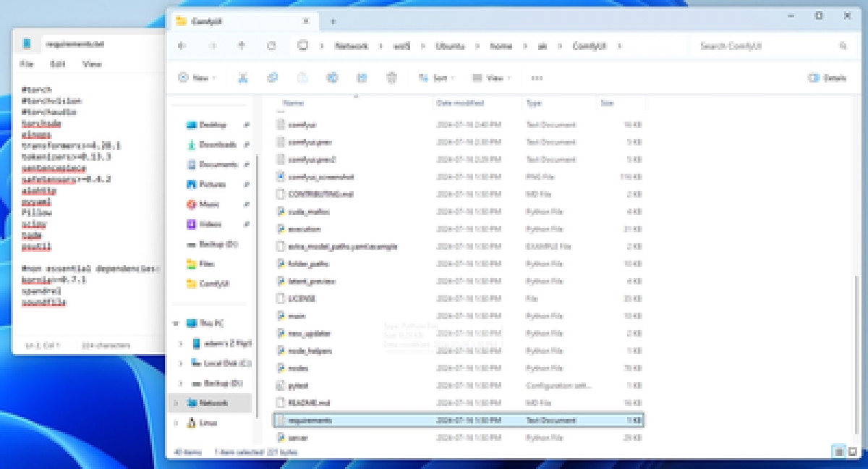This screenshot has height=469, width=868.
Task: Click the monitor icon in address bar
Action: pos(303,46)
